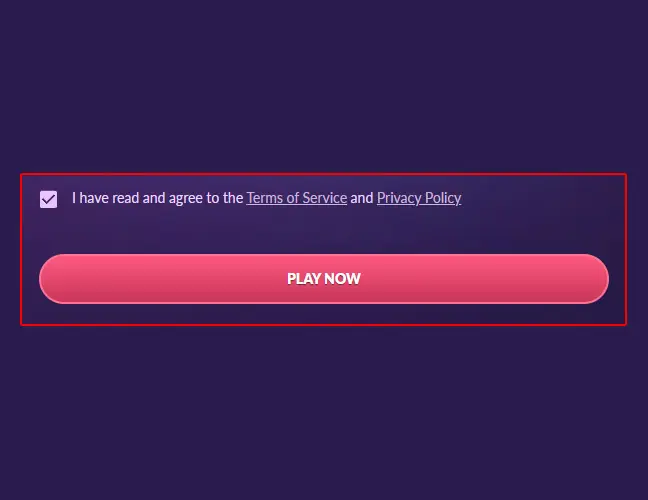Uncheck the terms agreement checkbox
Screen dimensions: 648x500
(49, 199)
